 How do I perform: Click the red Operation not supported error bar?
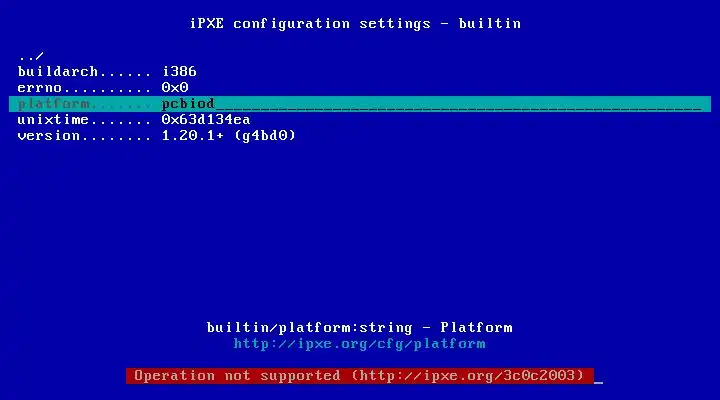[360, 376]
